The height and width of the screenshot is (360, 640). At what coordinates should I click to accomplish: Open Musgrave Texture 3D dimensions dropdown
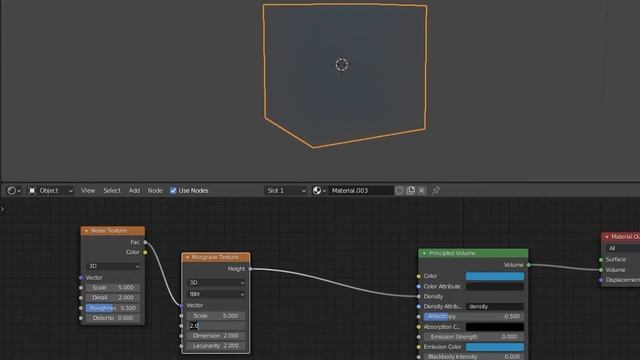click(216, 282)
